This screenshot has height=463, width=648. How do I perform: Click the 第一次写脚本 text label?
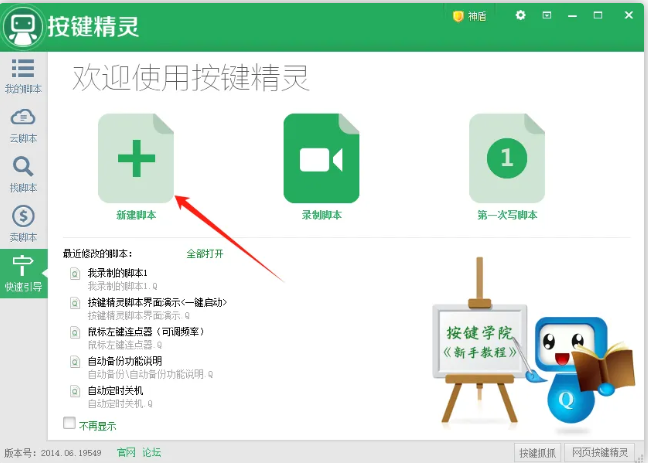(507, 215)
